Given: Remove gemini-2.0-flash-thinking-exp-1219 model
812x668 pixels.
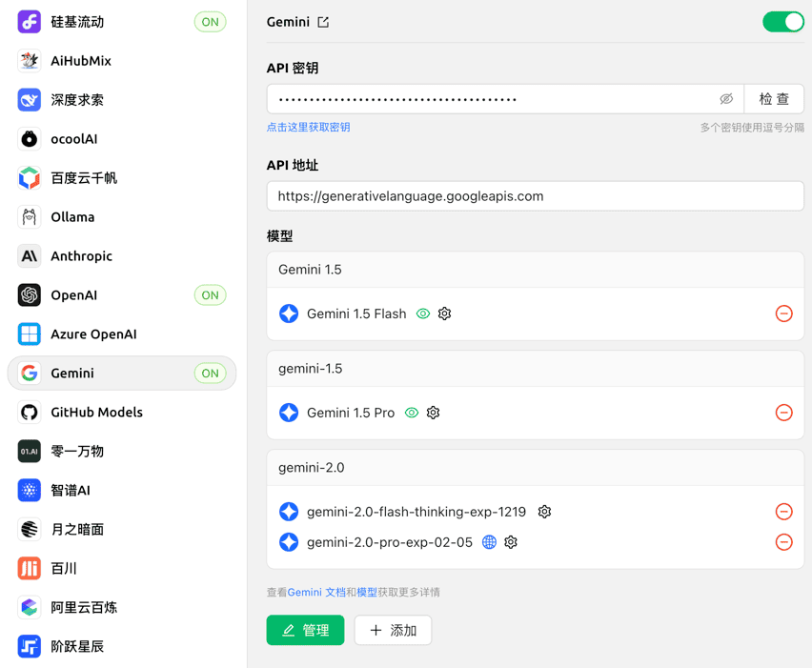Looking at the screenshot, I should click(x=783, y=512).
